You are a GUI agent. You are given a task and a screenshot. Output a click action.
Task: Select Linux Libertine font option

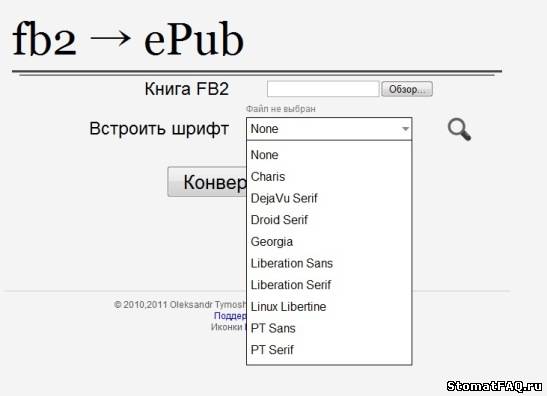coord(329,306)
